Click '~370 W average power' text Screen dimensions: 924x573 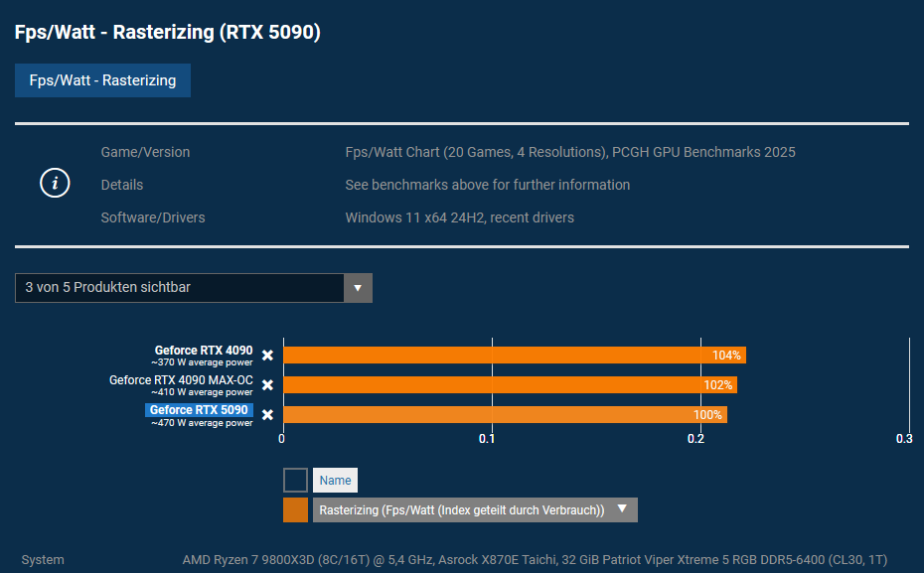tap(202, 362)
